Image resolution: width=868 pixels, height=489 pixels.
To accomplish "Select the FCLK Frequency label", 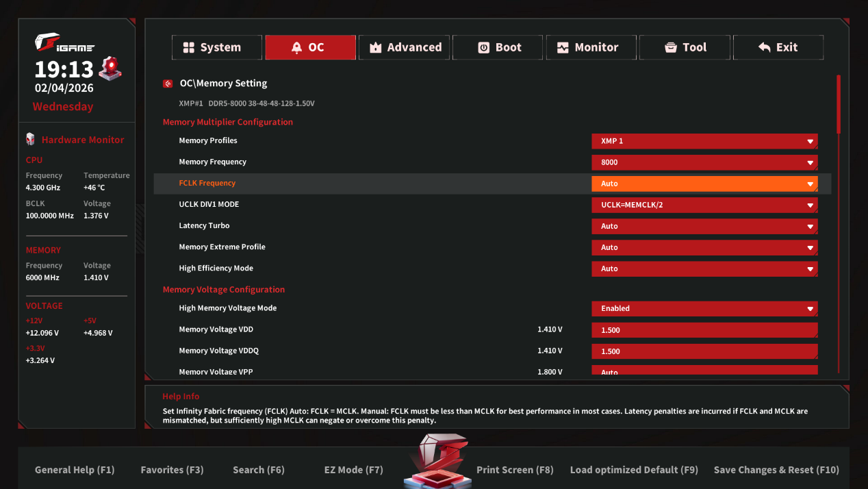I will click(207, 183).
